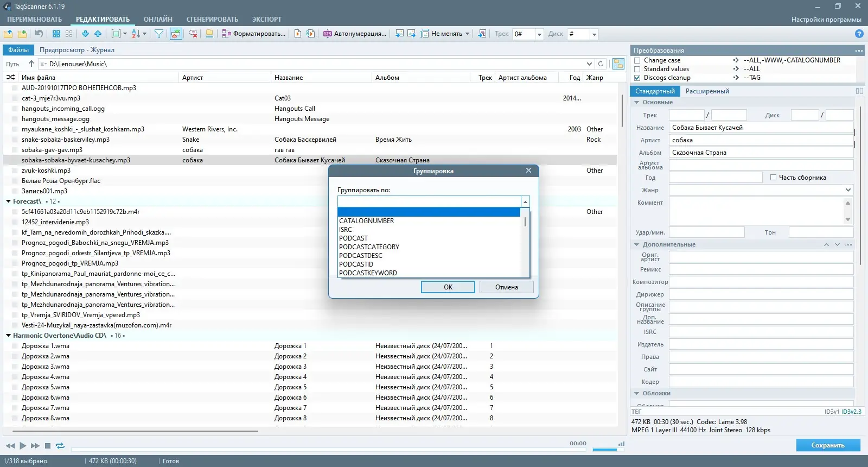Collapse the Forecast folder group
The width and height of the screenshot is (868, 467).
click(x=9, y=201)
